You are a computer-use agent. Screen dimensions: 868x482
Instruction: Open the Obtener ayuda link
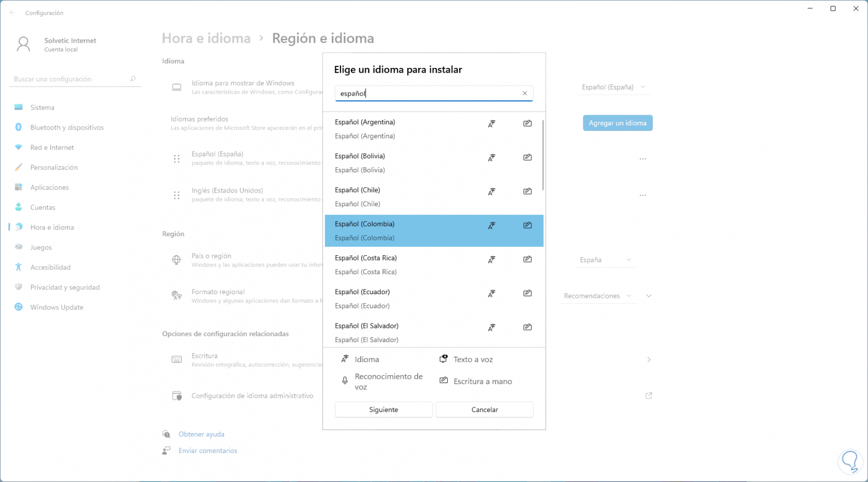201,435
